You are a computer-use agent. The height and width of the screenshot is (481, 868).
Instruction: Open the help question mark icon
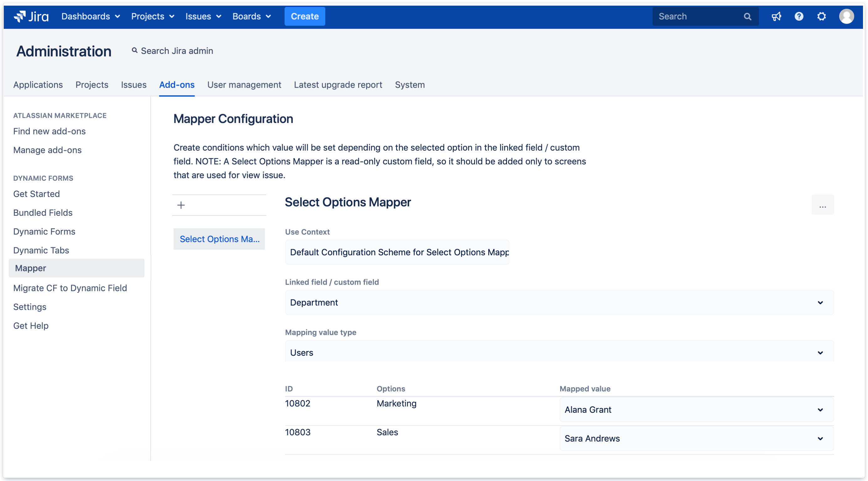[x=798, y=16]
